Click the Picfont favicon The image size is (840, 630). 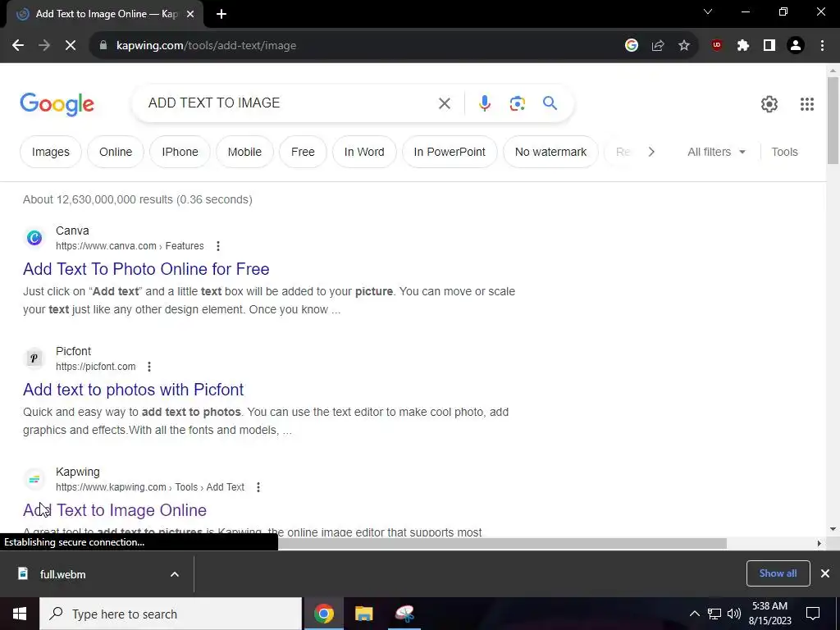point(34,358)
